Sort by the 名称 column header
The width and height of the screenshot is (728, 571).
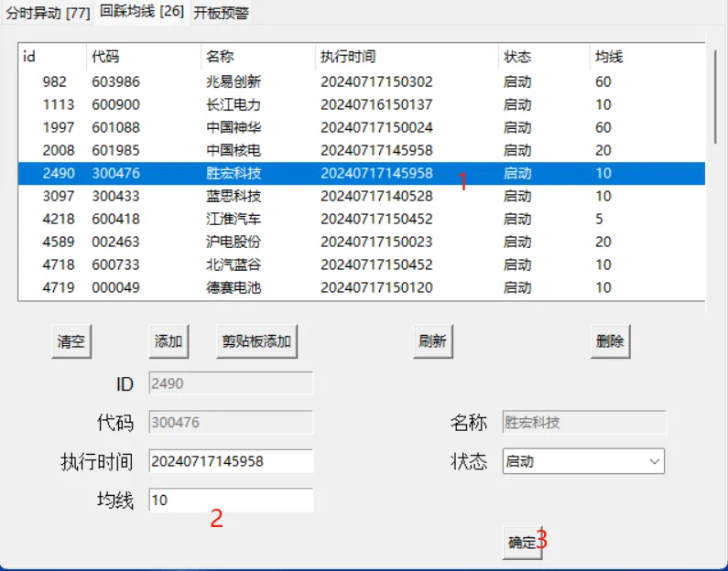257,57
